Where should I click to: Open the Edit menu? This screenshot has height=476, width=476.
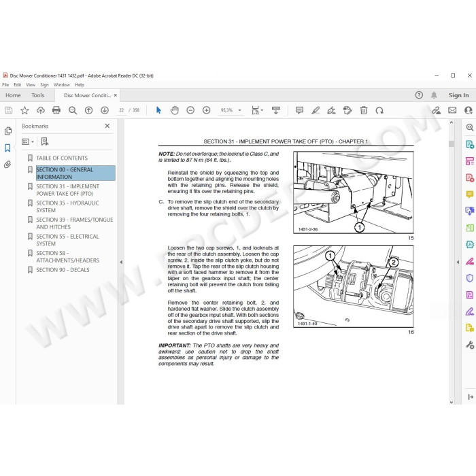point(17,85)
